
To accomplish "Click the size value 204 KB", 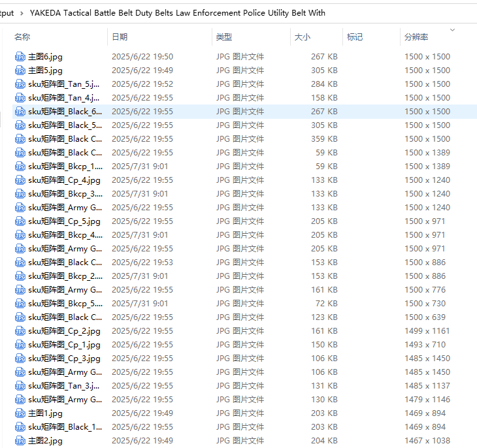I will (x=324, y=440).
